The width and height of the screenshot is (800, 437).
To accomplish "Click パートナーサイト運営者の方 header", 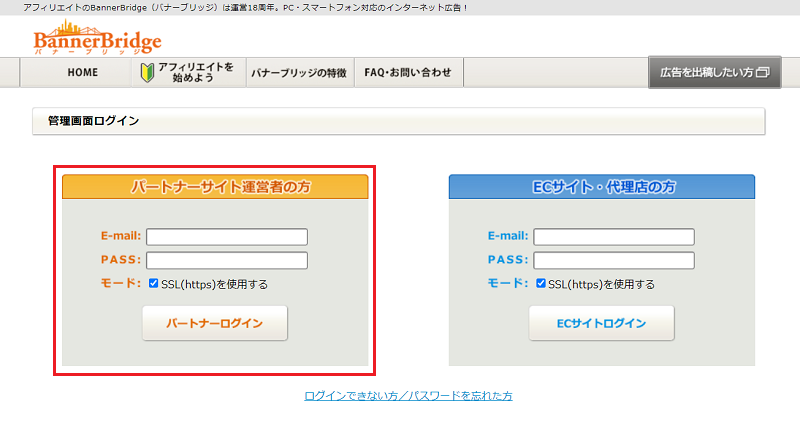I will point(215,187).
